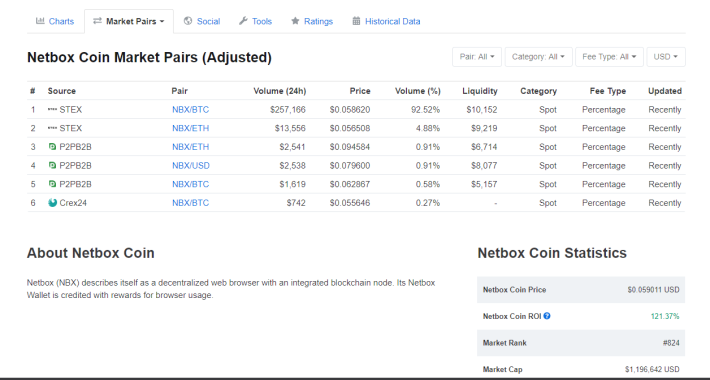Viewport: 710px width, 380px height.
Task: Click the $13,556 volume value
Action: (290, 128)
